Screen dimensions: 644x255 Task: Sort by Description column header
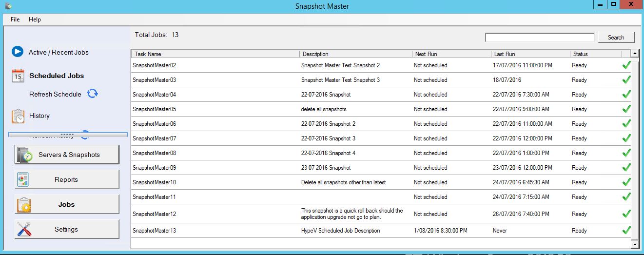[x=355, y=54]
